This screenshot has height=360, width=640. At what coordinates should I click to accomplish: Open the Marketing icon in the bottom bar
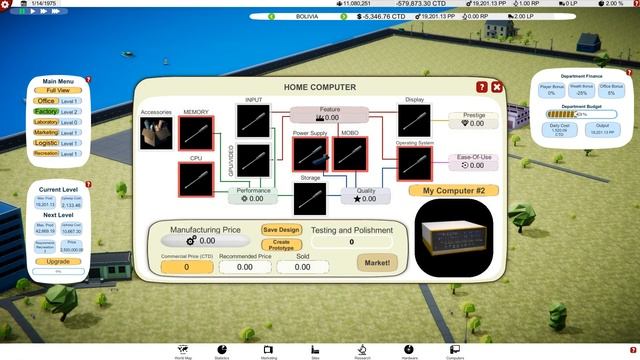tap(268, 351)
